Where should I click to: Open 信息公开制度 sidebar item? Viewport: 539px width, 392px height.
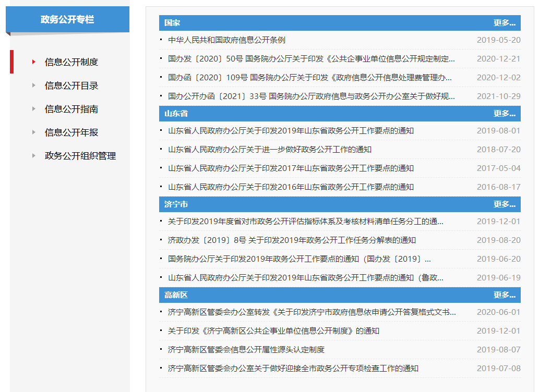[x=71, y=62]
